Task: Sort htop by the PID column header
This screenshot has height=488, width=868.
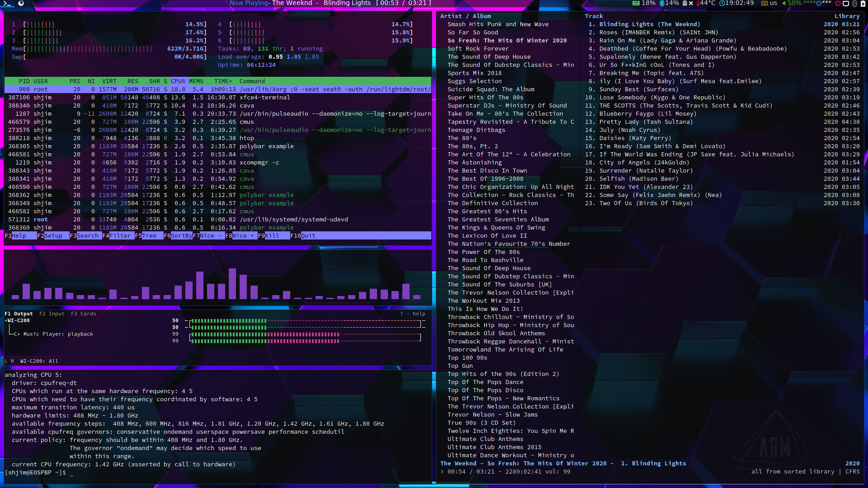Action: pos(24,81)
